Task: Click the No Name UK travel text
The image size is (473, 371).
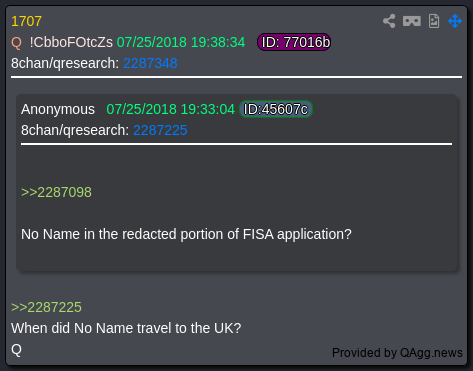Action: coord(126,328)
